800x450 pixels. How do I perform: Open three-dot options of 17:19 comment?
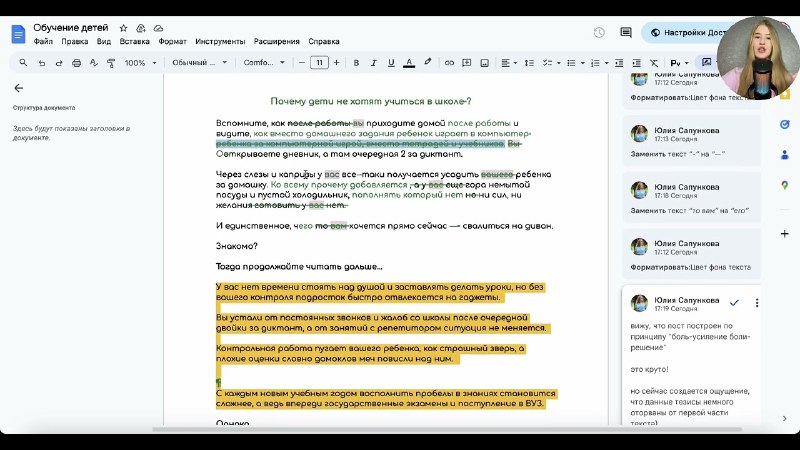pos(757,303)
